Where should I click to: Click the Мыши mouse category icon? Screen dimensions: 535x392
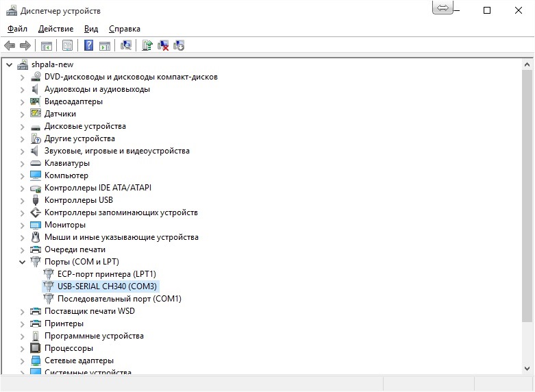click(36, 237)
